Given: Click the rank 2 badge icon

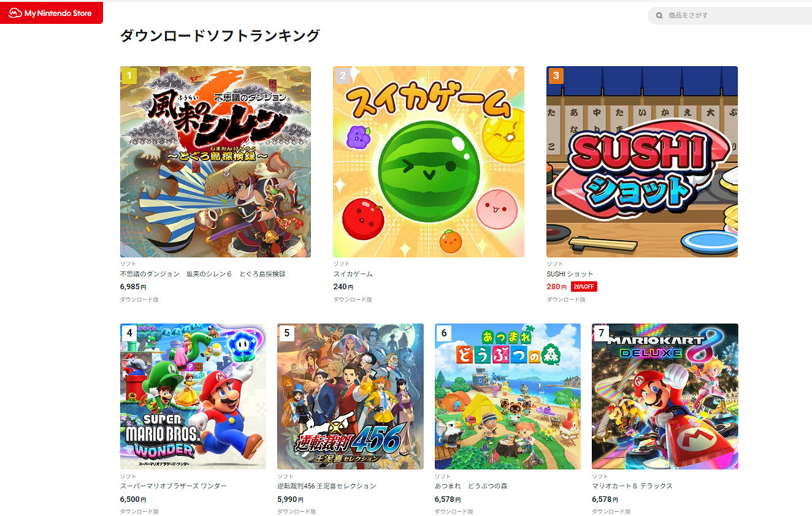Looking at the screenshot, I should (x=343, y=76).
